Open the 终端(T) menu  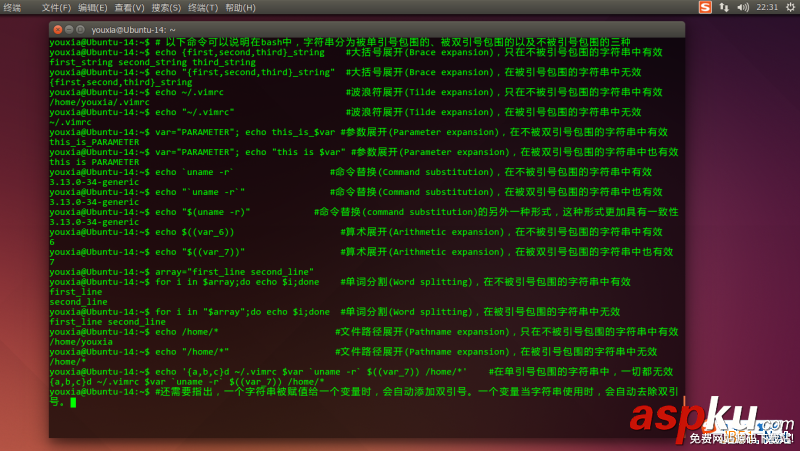[203, 8]
